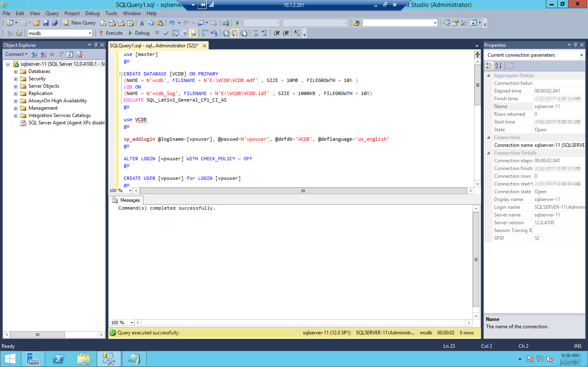Click the Cut scissors icon

(142, 23)
